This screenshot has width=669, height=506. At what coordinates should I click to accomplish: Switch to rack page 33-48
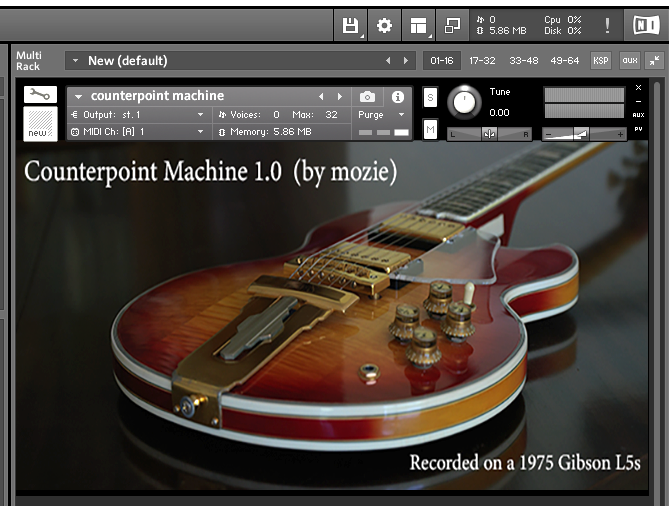pyautogui.click(x=524, y=61)
